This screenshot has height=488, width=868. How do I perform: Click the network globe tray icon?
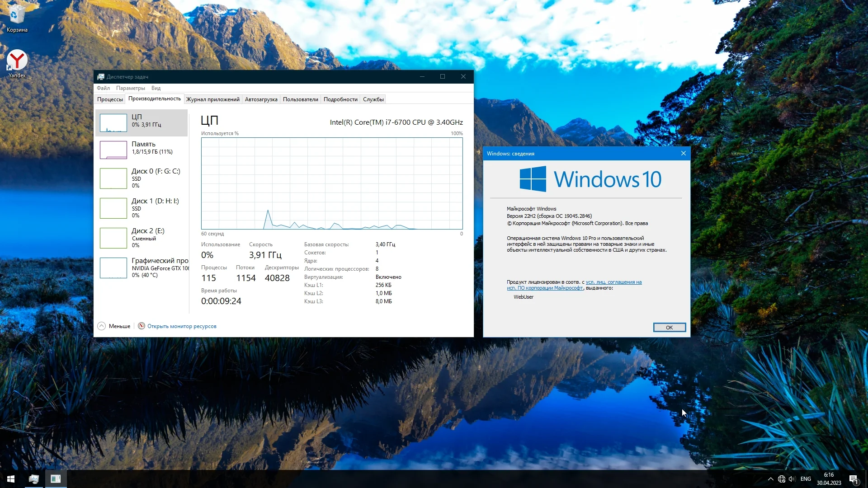(x=782, y=479)
